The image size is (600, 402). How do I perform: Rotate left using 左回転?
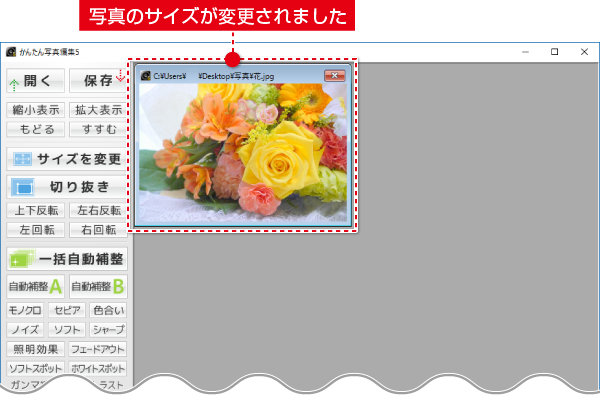click(36, 230)
